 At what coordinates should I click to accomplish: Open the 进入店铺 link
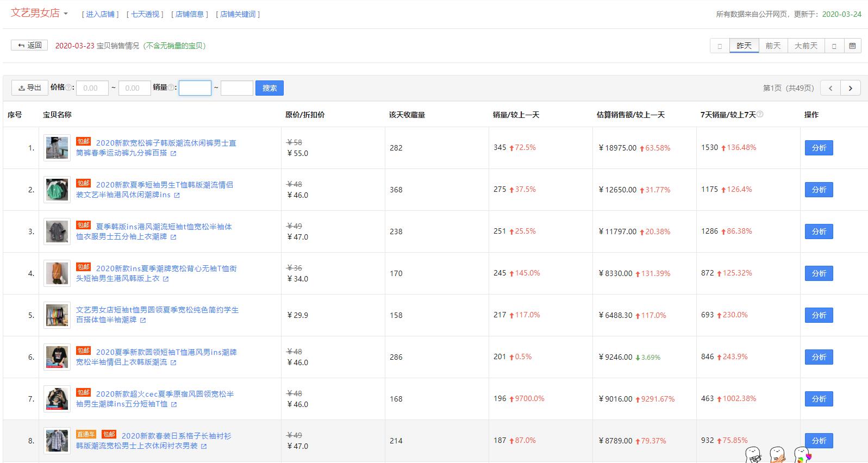pyautogui.click(x=101, y=14)
